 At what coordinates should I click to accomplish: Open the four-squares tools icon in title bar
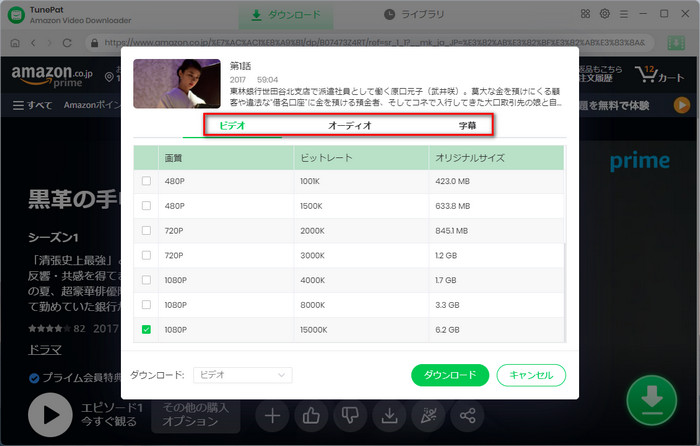(585, 14)
